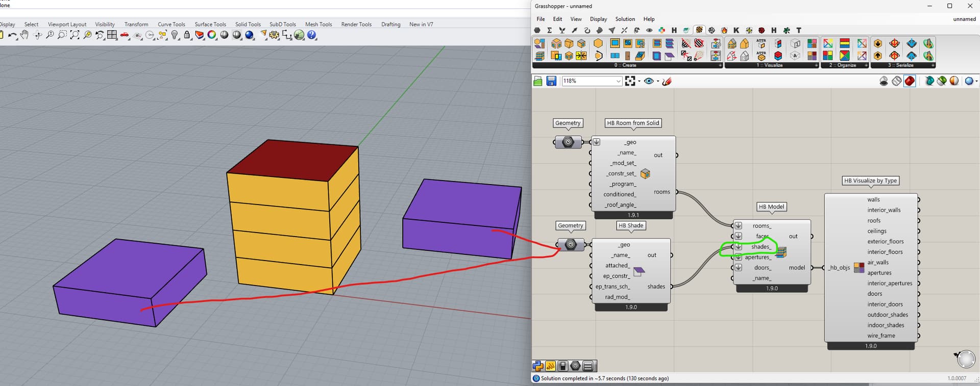The width and height of the screenshot is (980, 386).
Task: Click the HB Model component icon
Action: point(781,252)
